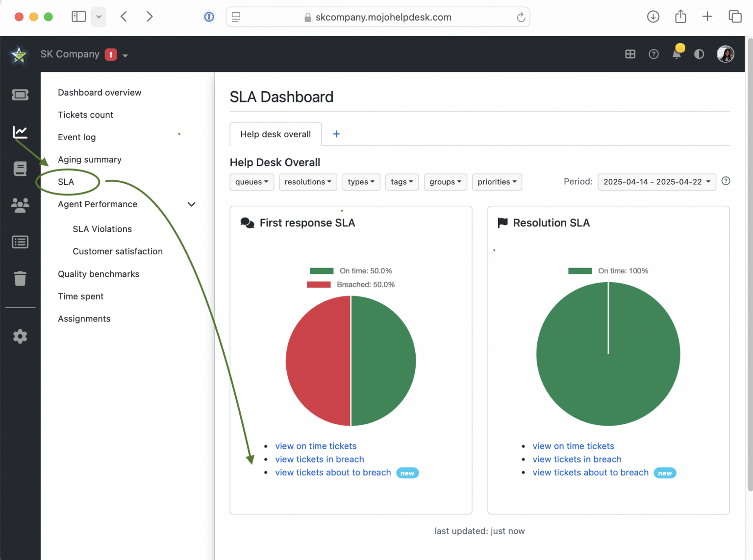Open the knowledge base book icon
Image resolution: width=753 pixels, height=560 pixels.
click(x=20, y=169)
